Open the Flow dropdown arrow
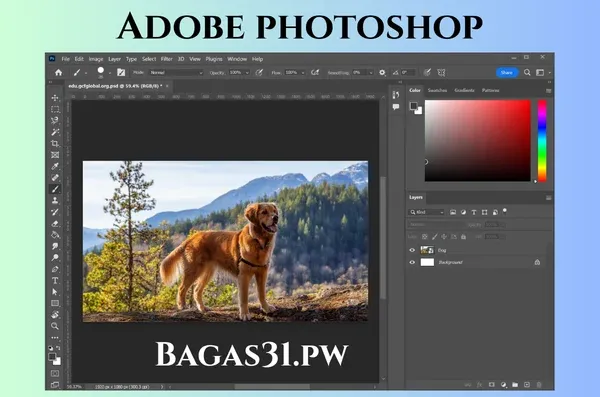This screenshot has height=397, width=600. coord(303,73)
